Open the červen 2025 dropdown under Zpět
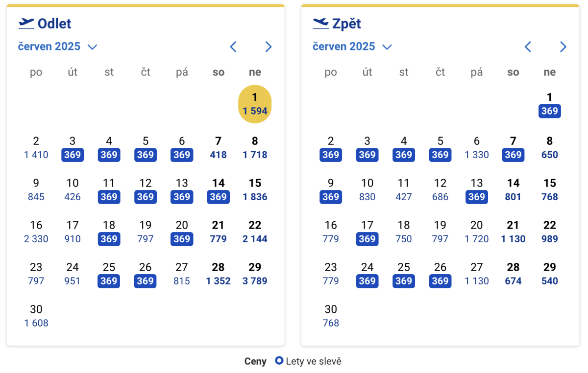The image size is (588, 373). click(x=352, y=47)
